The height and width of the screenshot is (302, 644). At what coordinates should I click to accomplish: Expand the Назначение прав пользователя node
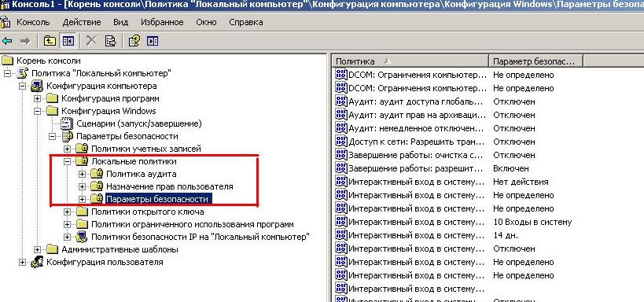click(82, 186)
